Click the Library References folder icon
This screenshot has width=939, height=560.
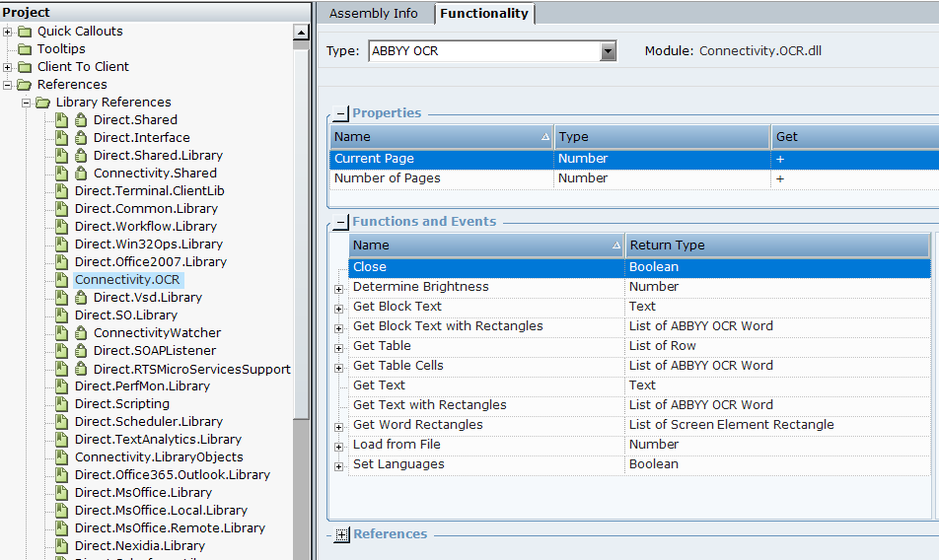click(42, 103)
